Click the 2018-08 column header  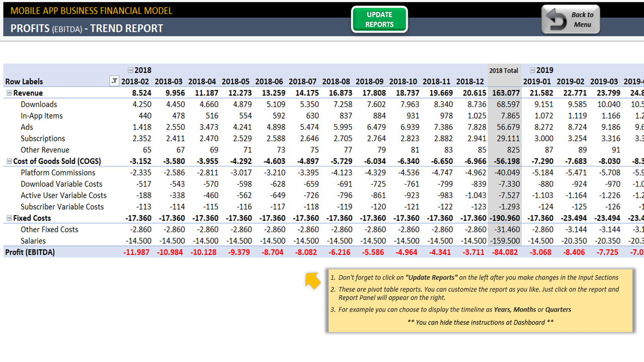[x=336, y=81]
